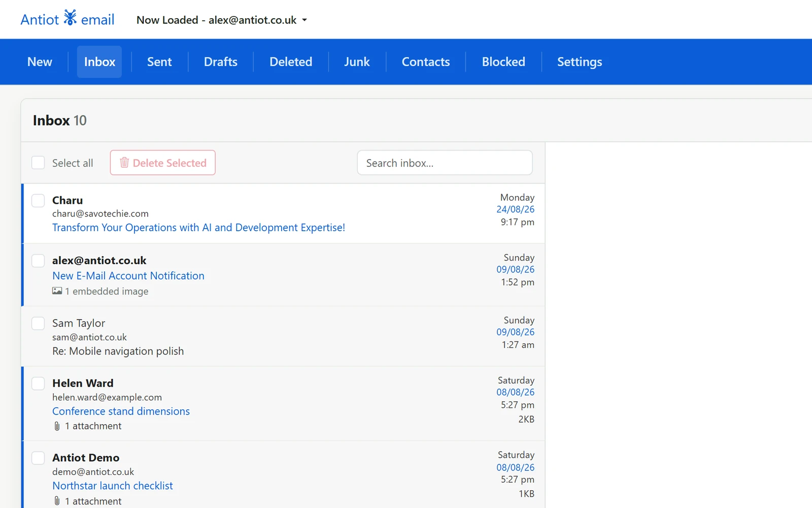Click the 08/08/26 date on Helen Ward's email
Screen dimensions: 812x508
pos(515,392)
